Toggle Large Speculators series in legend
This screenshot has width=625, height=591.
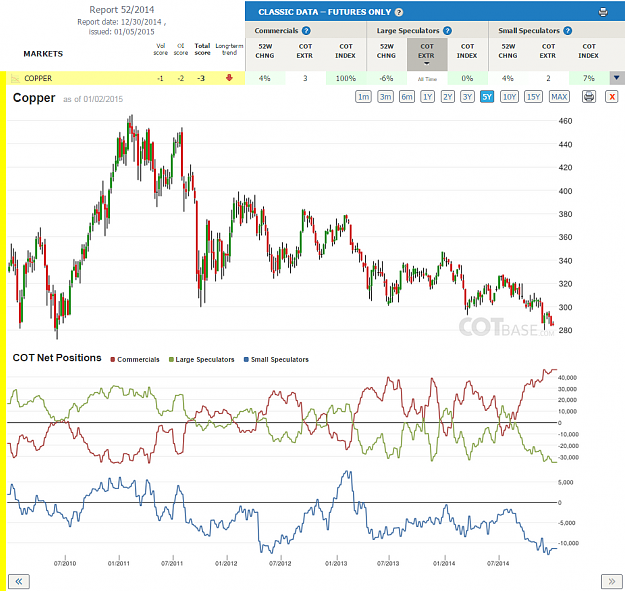(x=202, y=359)
